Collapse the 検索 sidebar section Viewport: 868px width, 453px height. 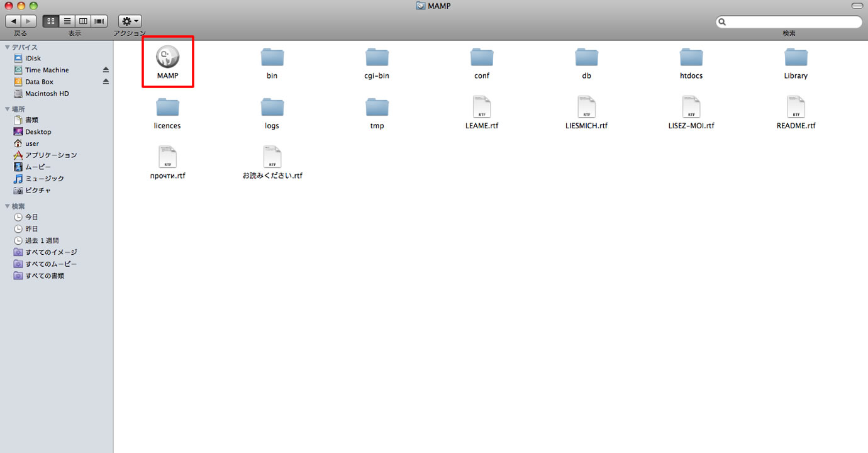[x=7, y=206]
